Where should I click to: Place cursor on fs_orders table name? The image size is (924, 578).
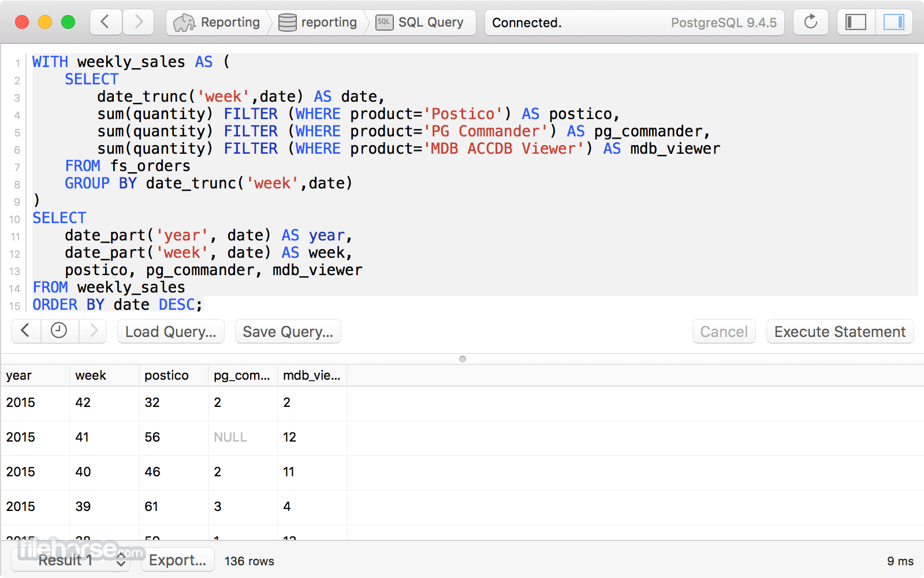pyautogui.click(x=150, y=166)
